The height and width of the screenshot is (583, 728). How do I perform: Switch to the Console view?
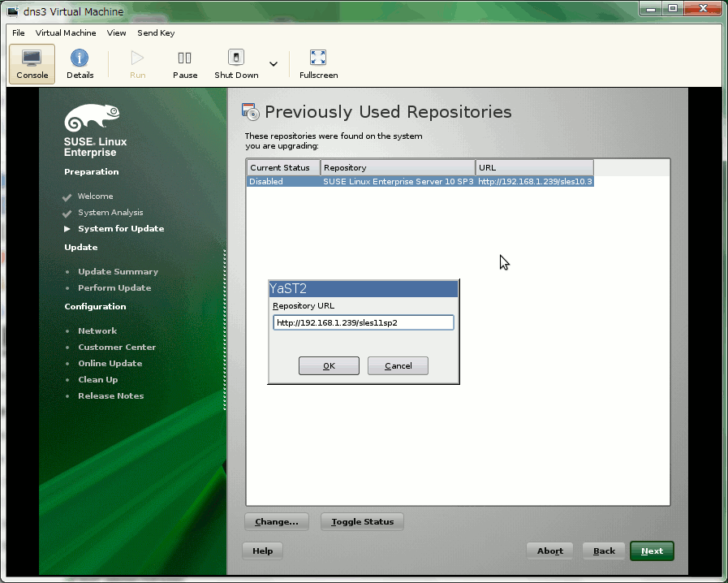[32, 64]
